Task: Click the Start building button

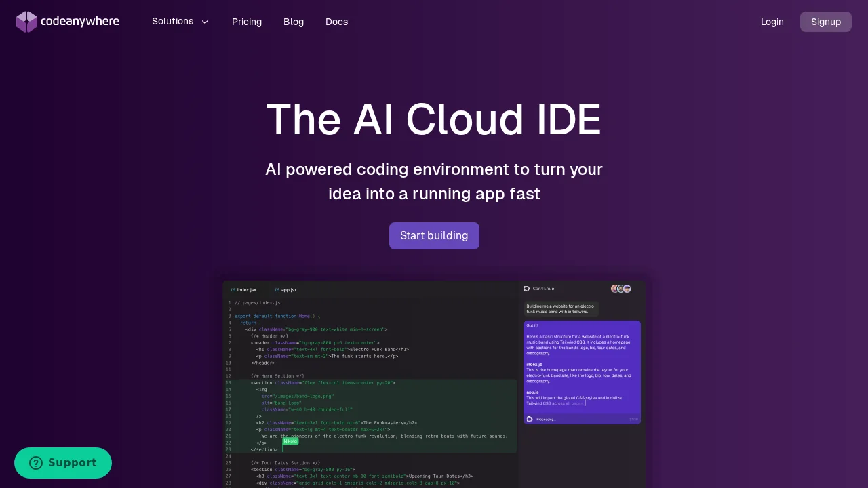Action: (x=434, y=235)
